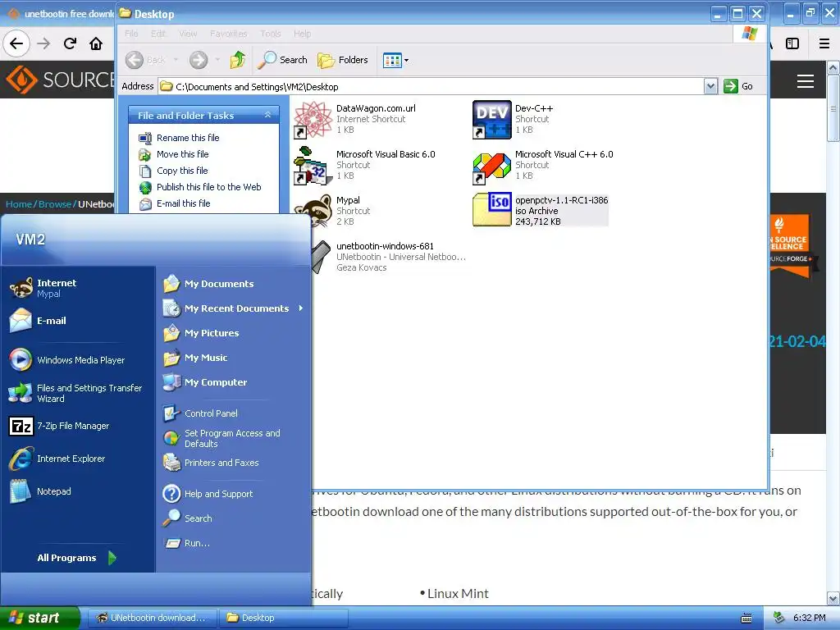The height and width of the screenshot is (630, 840).
Task: Open Internet Explorer from Start menu
Action: 57,459
